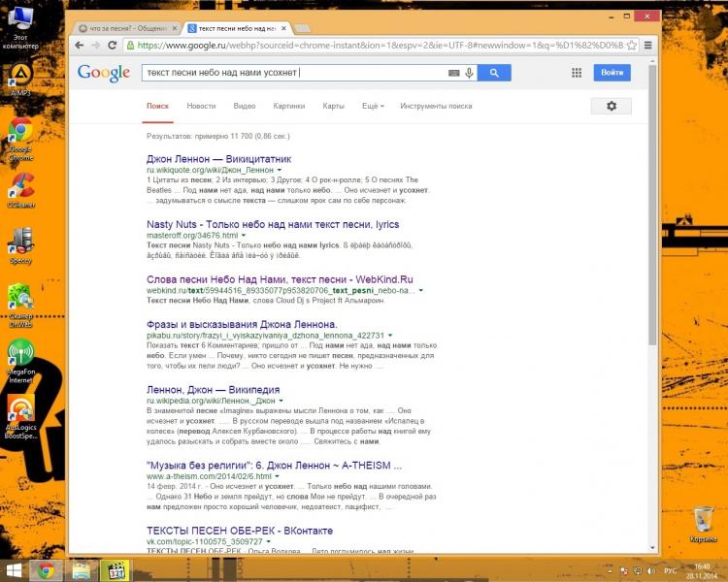
Task: Close the 'что за песня?' tab
Action: 175,28
